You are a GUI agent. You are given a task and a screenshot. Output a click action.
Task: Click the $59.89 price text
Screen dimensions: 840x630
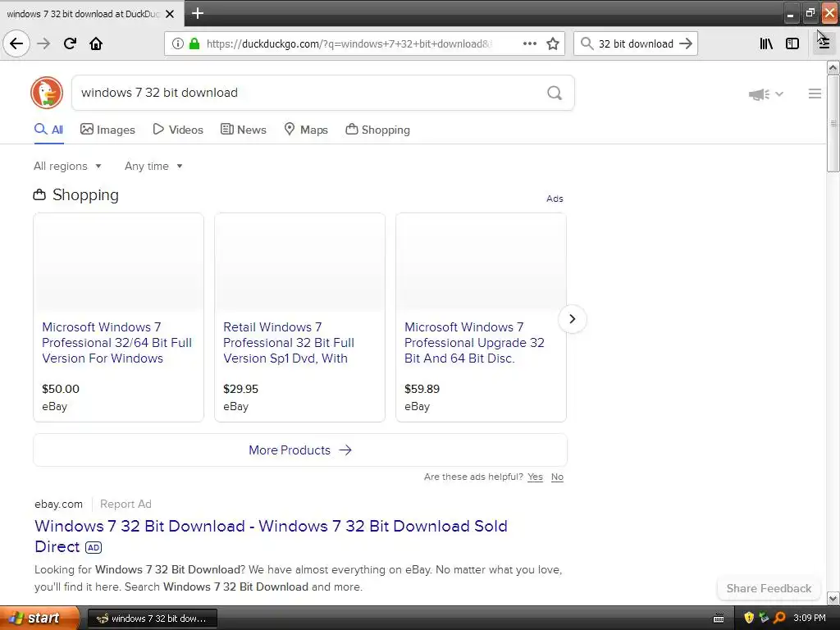coord(422,389)
